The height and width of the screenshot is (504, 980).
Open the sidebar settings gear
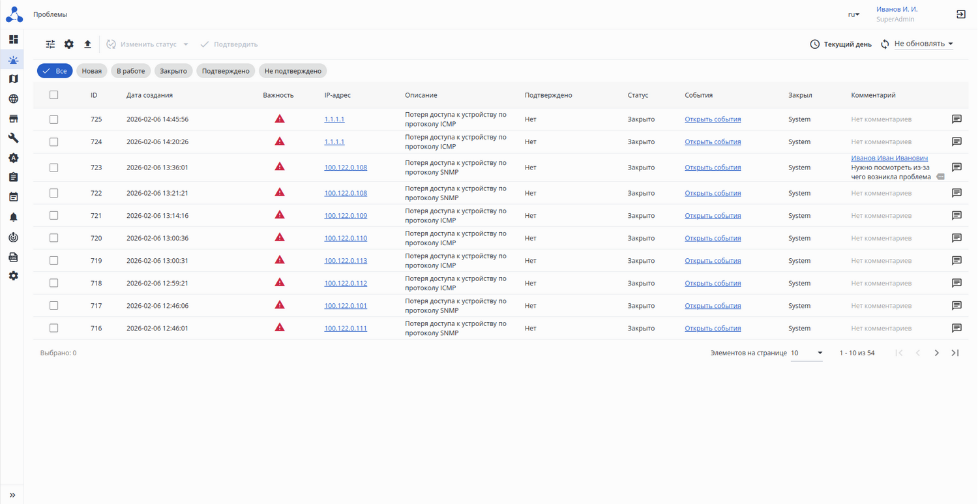(13, 276)
